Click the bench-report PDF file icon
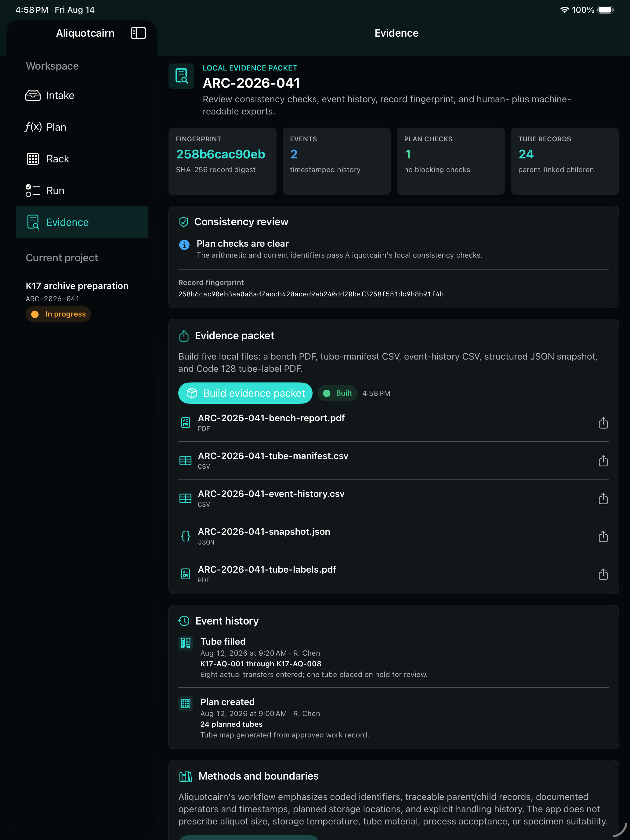This screenshot has height=840, width=630. click(x=185, y=423)
